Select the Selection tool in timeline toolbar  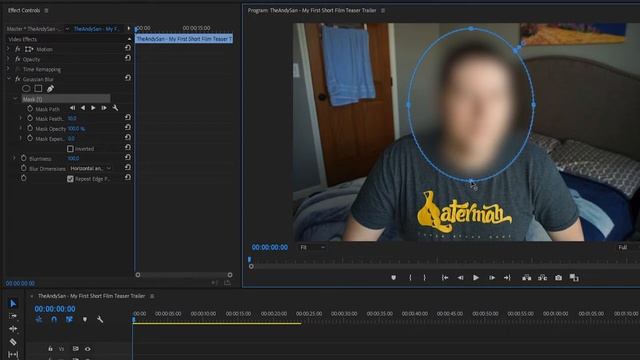13,303
